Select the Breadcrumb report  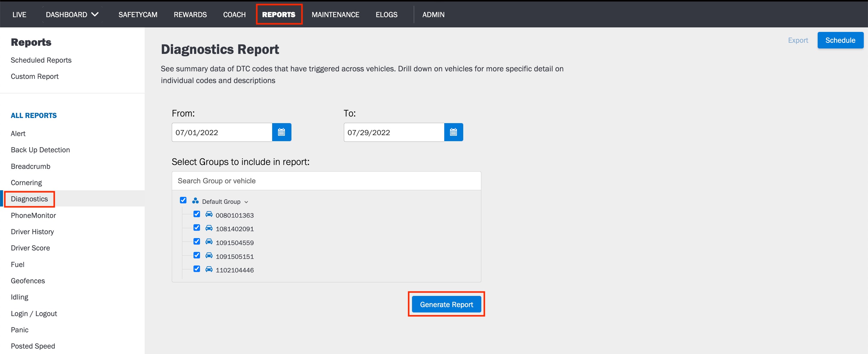[31, 166]
